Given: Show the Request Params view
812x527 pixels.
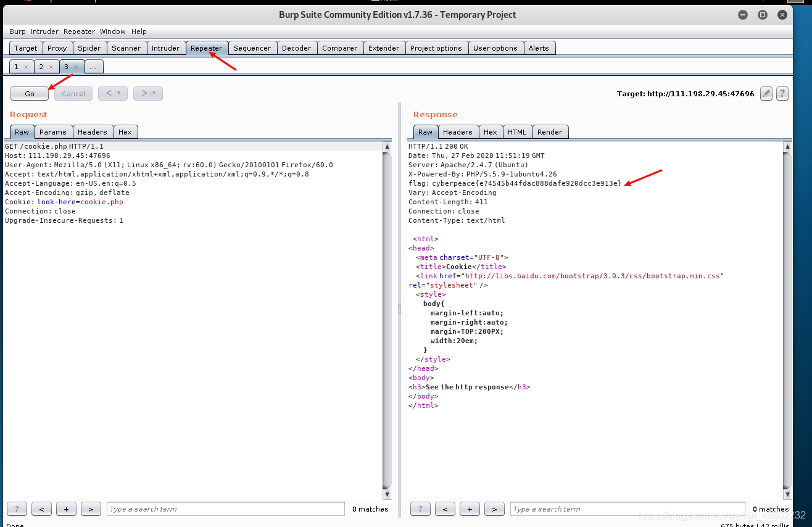Looking at the screenshot, I should [x=53, y=132].
